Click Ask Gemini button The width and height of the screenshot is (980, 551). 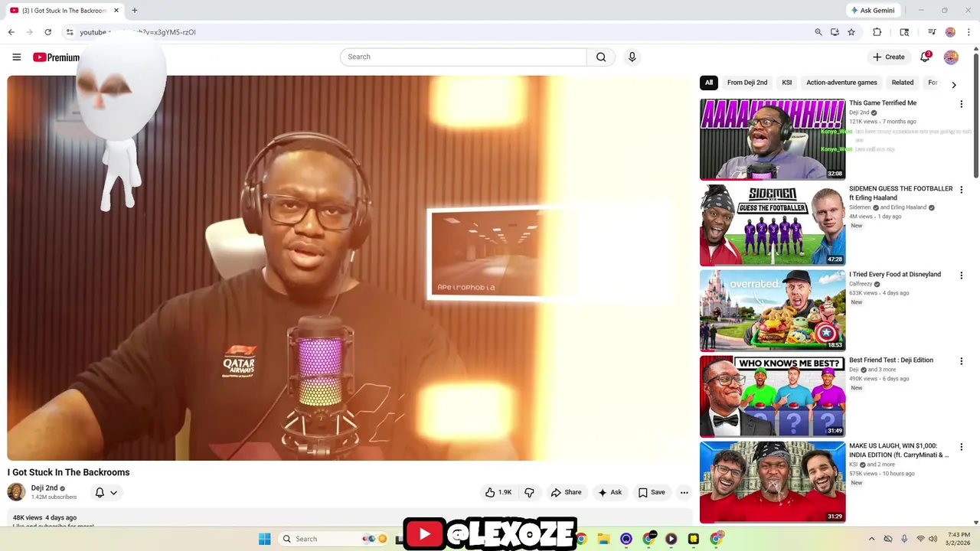click(x=874, y=10)
